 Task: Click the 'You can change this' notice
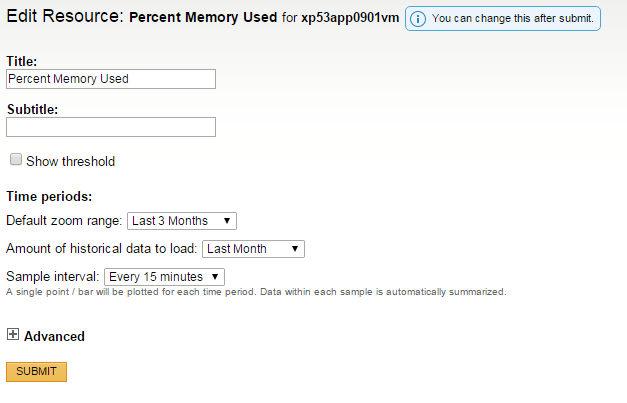tap(513, 19)
